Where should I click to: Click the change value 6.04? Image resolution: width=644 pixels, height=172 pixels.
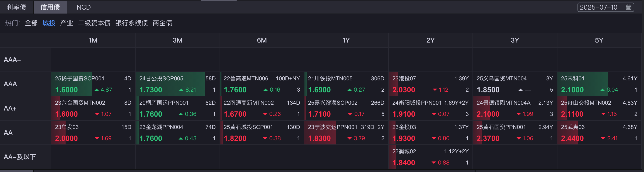tap(612, 90)
